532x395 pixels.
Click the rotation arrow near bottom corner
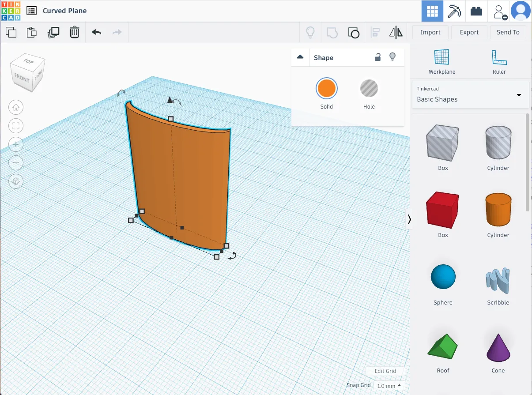pyautogui.click(x=232, y=256)
